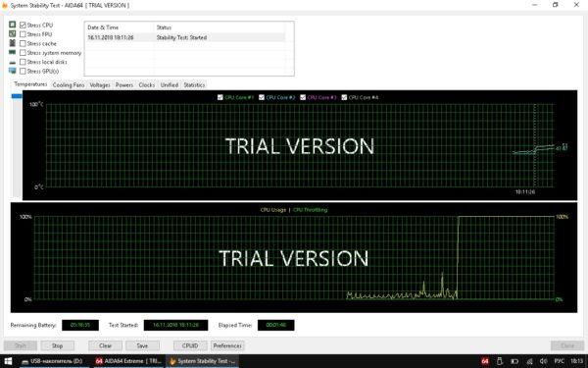Viewport: 588px width, 368px height.
Task: Click the memory module icon beside Stress system memory
Action: tap(13, 53)
